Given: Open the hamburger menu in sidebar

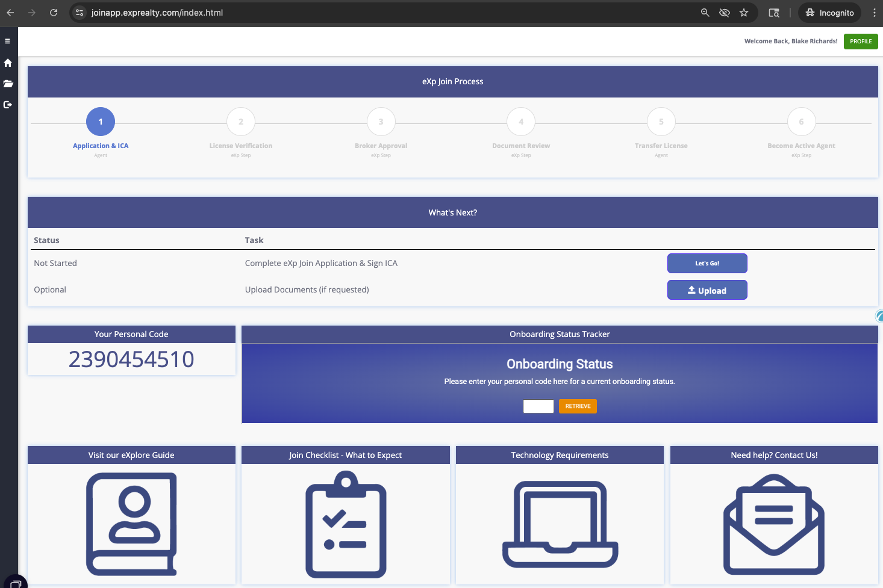Looking at the screenshot, I should pos(8,42).
